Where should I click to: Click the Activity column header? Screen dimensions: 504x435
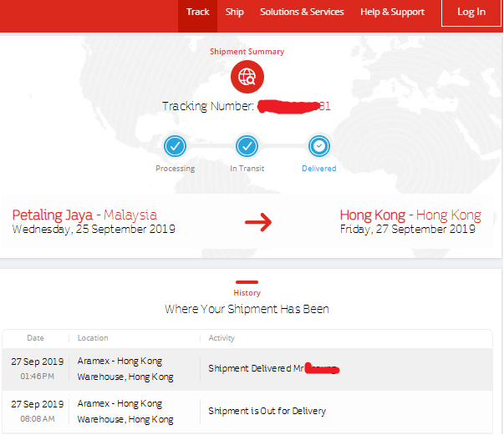tap(221, 338)
